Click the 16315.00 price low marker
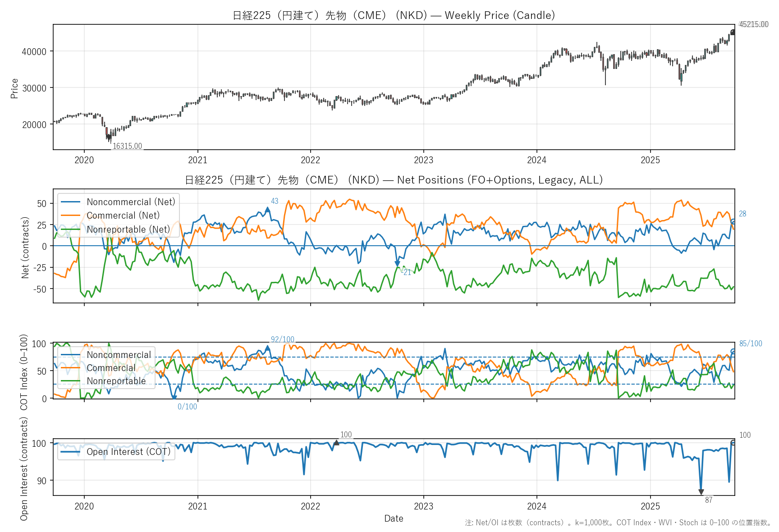Image resolution: width=779 pixels, height=532 pixels. 109,137
